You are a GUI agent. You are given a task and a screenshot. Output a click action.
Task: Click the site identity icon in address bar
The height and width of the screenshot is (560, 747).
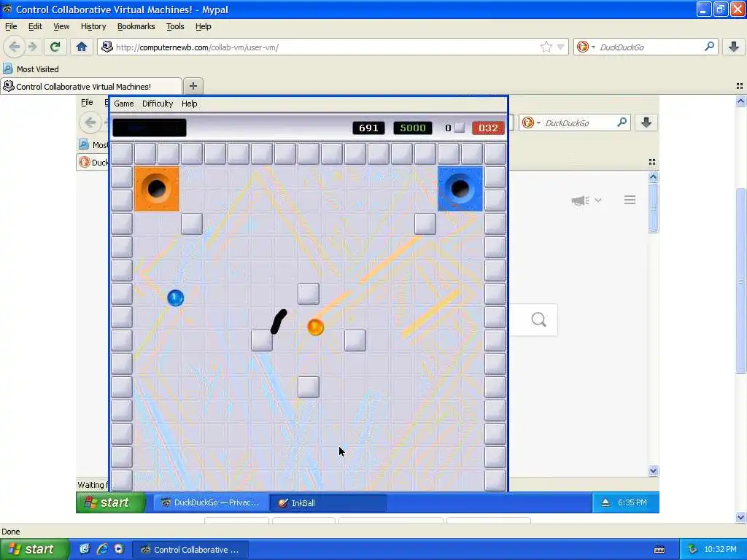[x=107, y=47]
